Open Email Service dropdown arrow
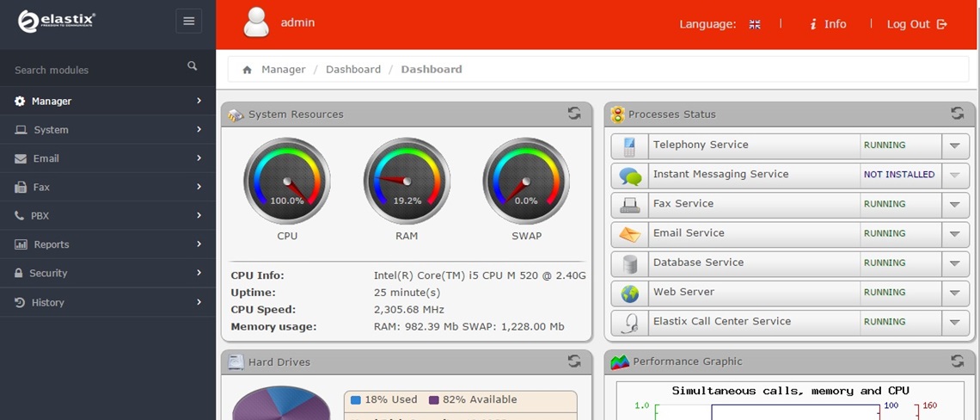The width and height of the screenshot is (980, 420). (x=954, y=234)
